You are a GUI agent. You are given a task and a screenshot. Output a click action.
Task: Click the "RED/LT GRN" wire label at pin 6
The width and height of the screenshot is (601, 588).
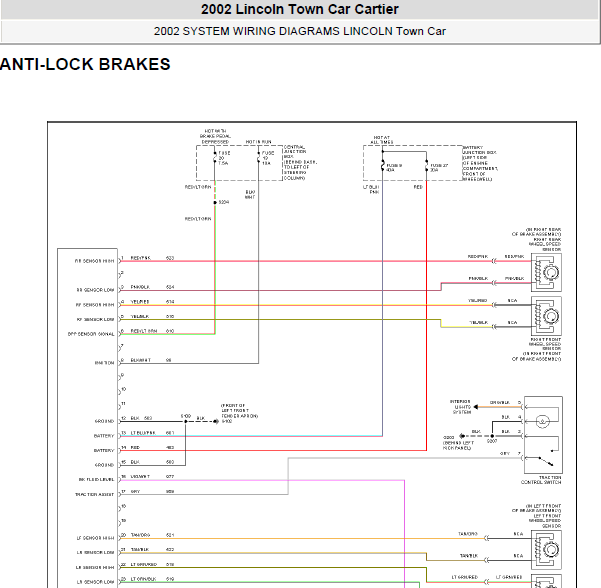coord(144,331)
